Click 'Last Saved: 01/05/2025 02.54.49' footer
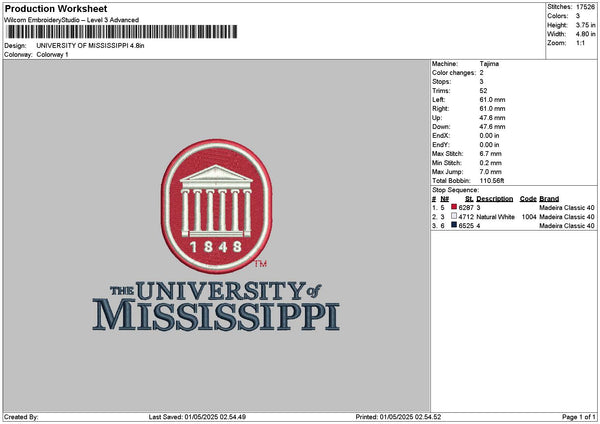 click(197, 417)
